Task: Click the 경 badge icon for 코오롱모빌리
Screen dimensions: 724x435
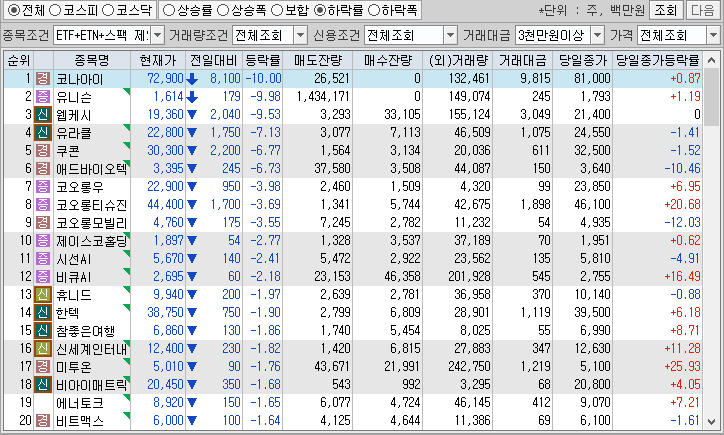Action: click(43, 223)
